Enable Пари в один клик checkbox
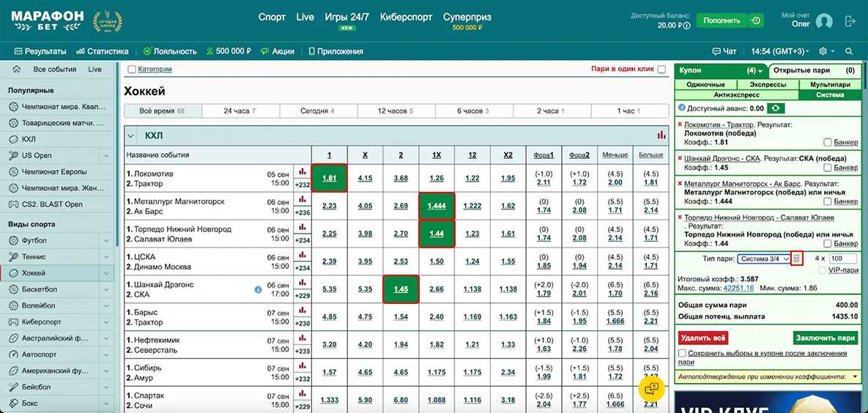Viewport: 868px width, 413px height. (661, 70)
